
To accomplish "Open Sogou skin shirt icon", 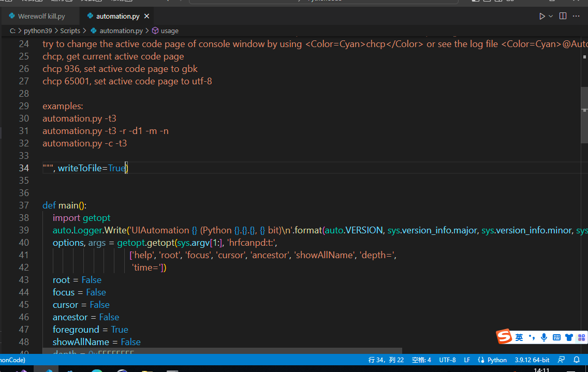I will click(569, 337).
